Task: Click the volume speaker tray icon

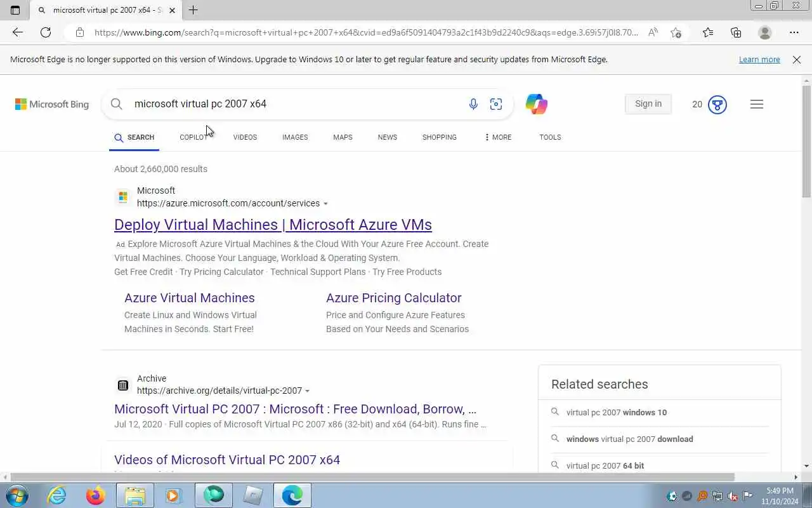Action: click(733, 497)
